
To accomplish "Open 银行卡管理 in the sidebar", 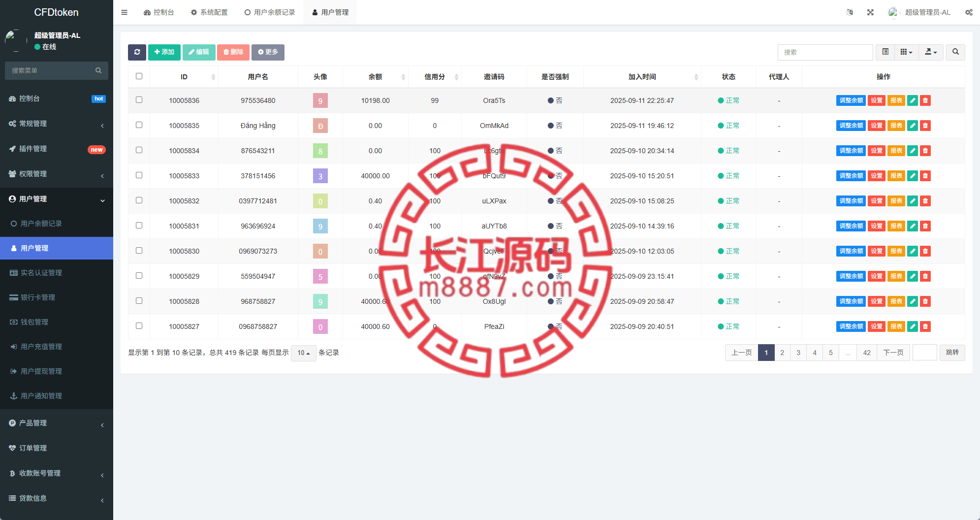I will tap(57, 297).
